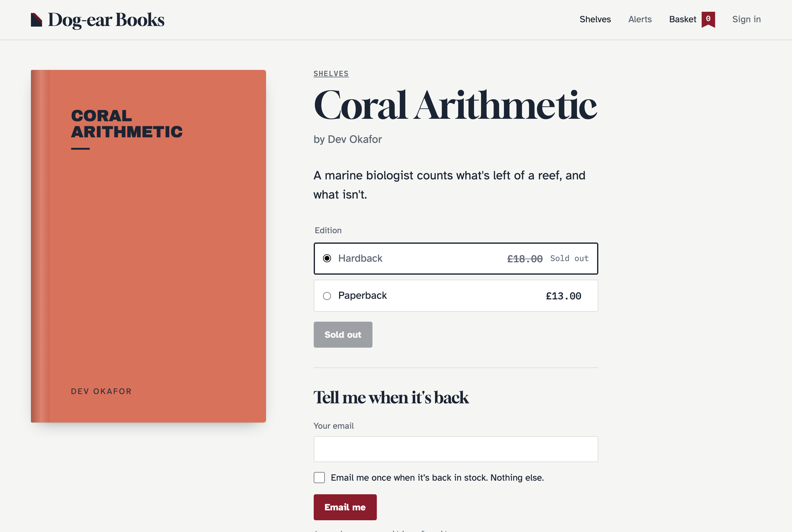This screenshot has width=792, height=532.
Task: Click the Email me button
Action: click(x=345, y=507)
